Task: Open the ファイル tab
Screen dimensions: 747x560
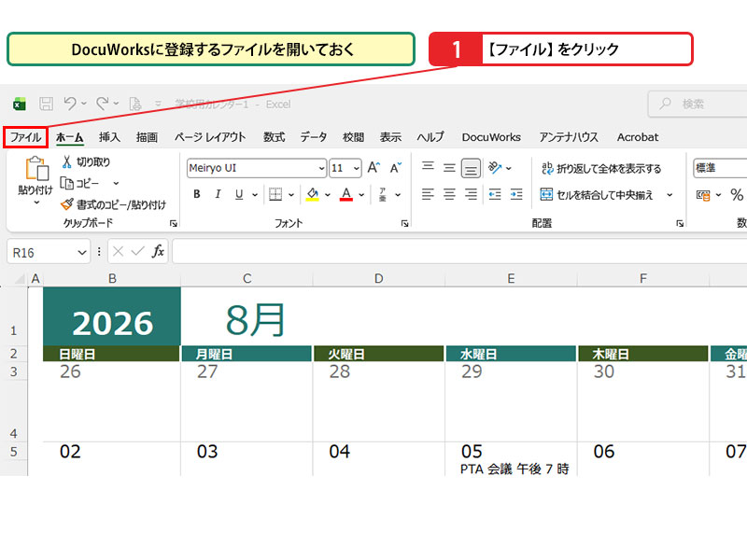Action: 26,137
